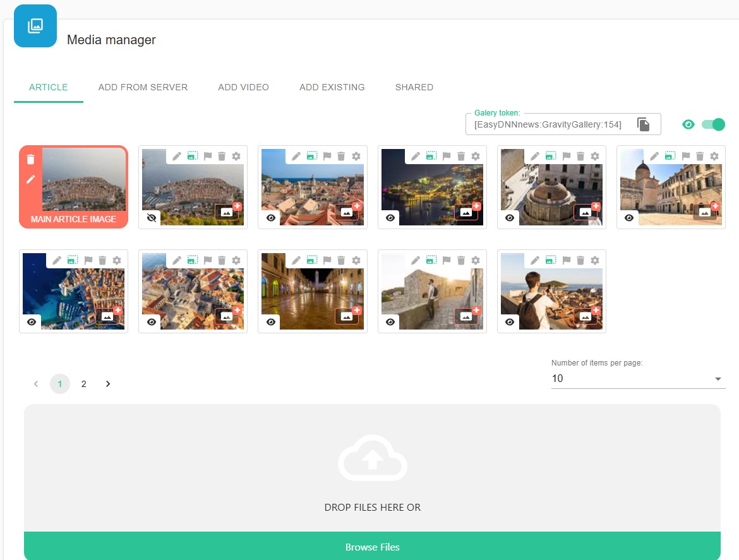Click the add image icon on the photographer photo
This screenshot has width=739, height=560.
(586, 316)
